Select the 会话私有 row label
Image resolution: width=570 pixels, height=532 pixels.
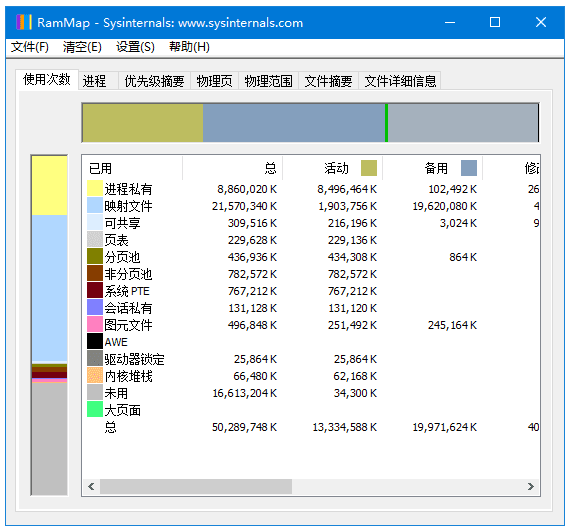[128, 308]
